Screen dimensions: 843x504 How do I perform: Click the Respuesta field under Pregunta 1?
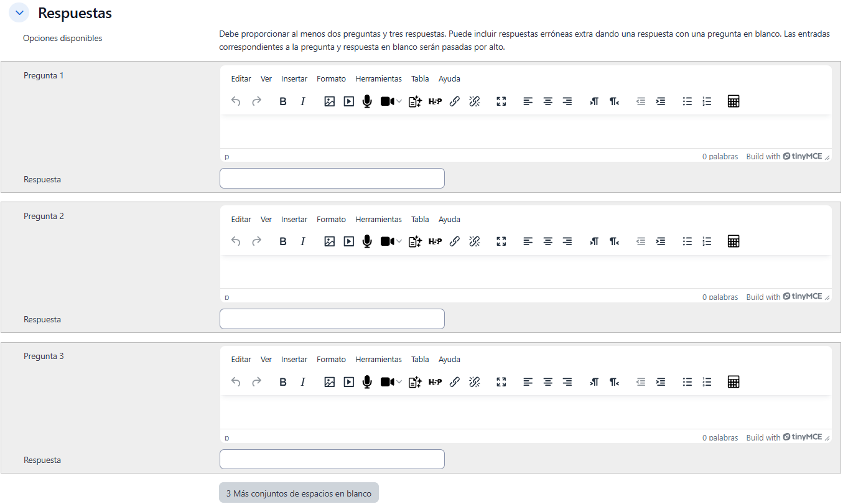click(332, 179)
